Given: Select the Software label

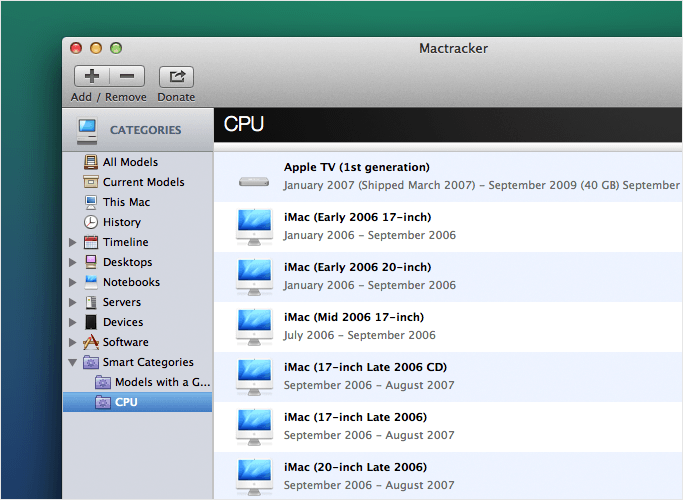Looking at the screenshot, I should coord(125,342).
